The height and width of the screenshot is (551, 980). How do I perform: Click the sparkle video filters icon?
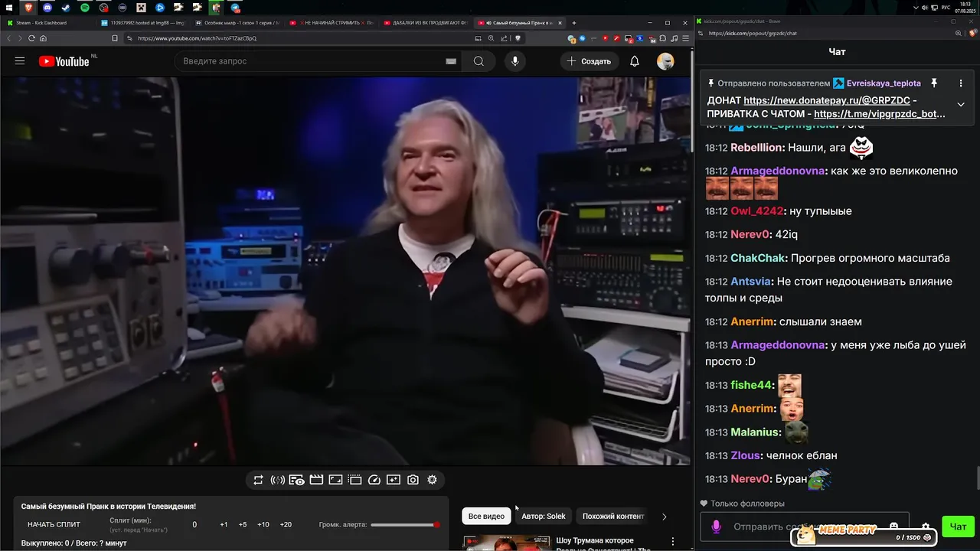pos(394,480)
